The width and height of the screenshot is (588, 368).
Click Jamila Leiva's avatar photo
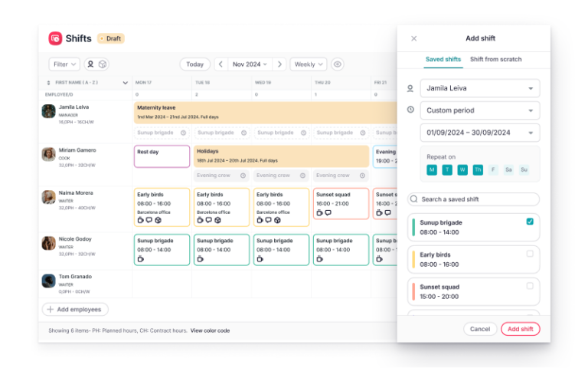click(x=48, y=111)
